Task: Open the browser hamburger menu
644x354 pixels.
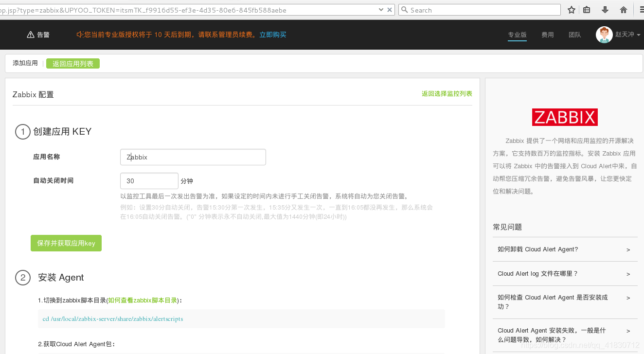Action: click(x=641, y=10)
